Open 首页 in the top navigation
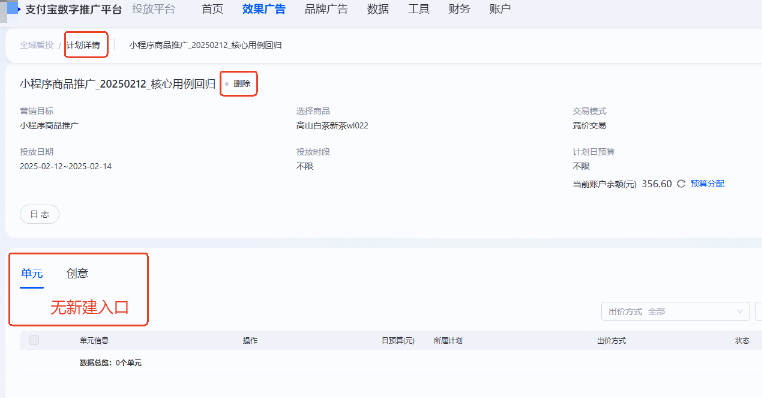Screen dimensions: 762x398 [212, 9]
